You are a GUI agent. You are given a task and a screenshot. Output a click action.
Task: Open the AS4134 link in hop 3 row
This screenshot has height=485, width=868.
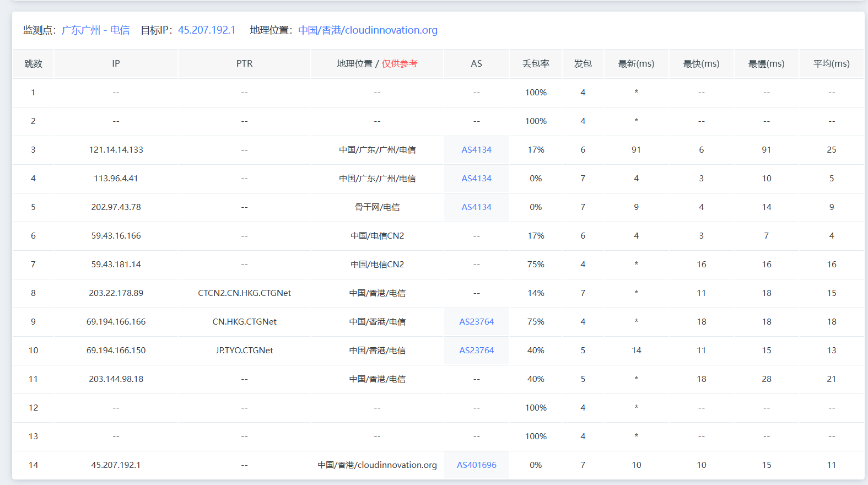pyautogui.click(x=476, y=150)
